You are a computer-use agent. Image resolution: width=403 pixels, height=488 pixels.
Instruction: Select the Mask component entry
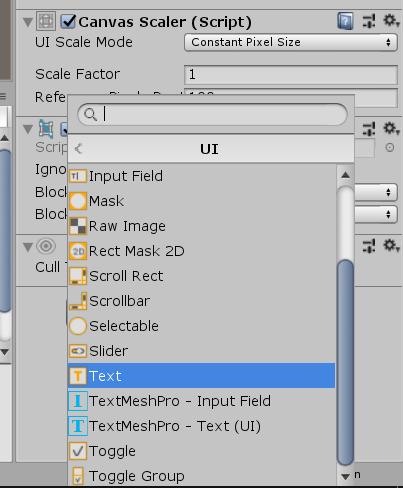202,201
